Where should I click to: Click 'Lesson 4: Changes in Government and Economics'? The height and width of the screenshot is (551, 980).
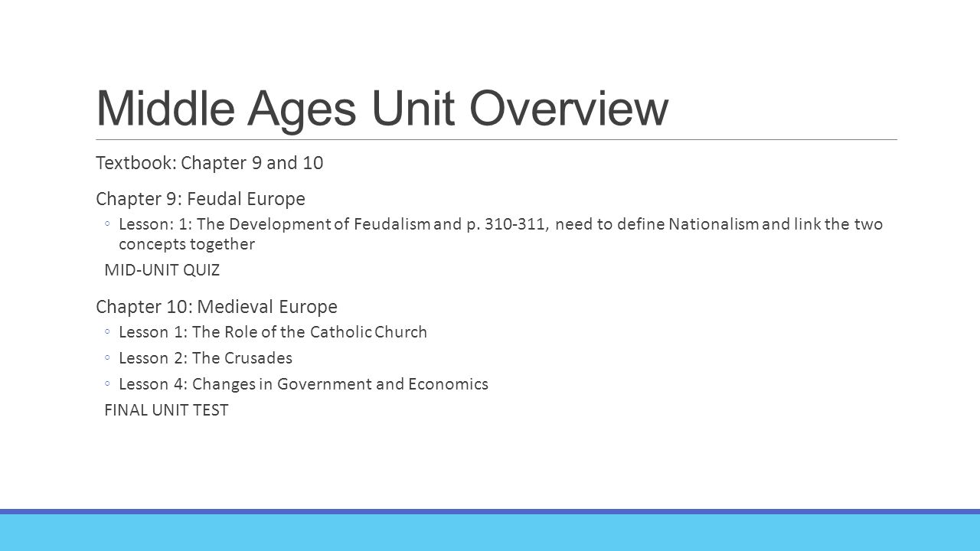pos(303,384)
